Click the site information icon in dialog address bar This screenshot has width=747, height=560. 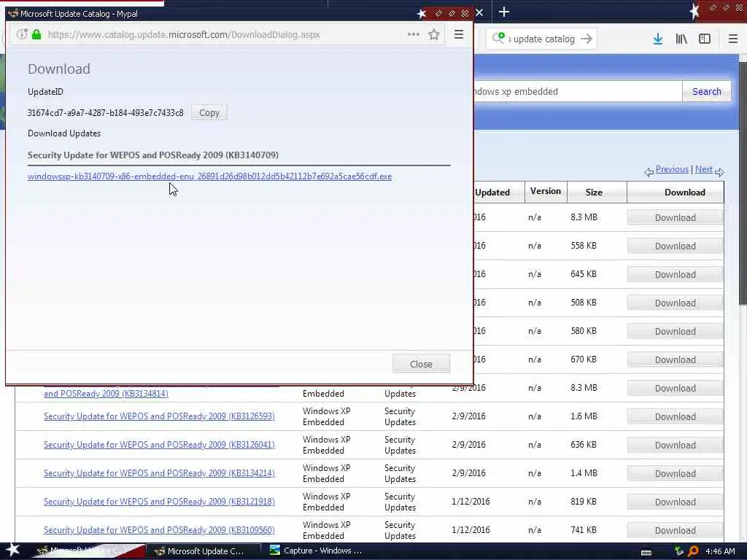21,34
